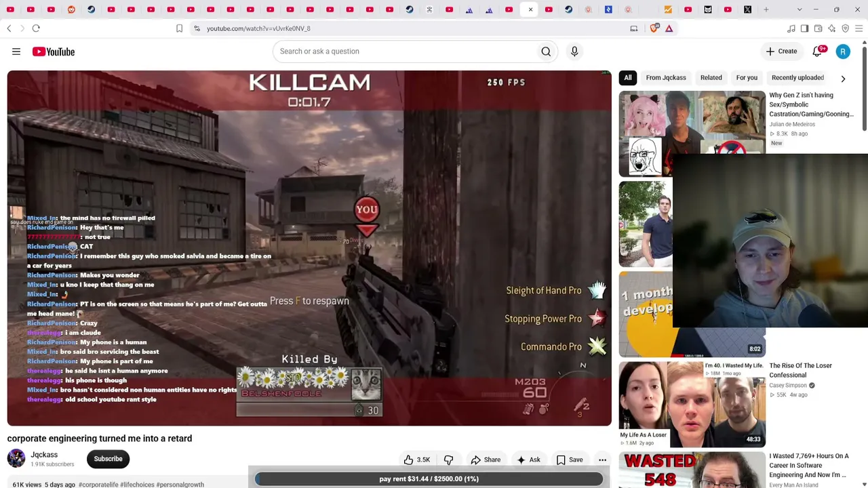
Task: Open the 'WASTED 548' video thumbnail
Action: 692,470
